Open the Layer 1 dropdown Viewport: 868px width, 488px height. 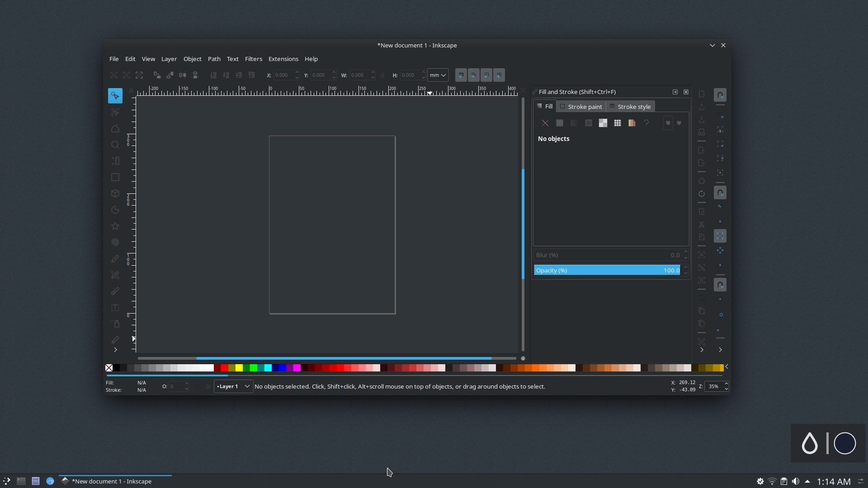coord(233,386)
